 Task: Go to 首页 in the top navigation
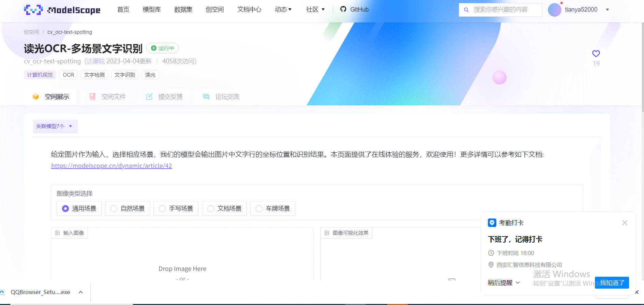123,10
